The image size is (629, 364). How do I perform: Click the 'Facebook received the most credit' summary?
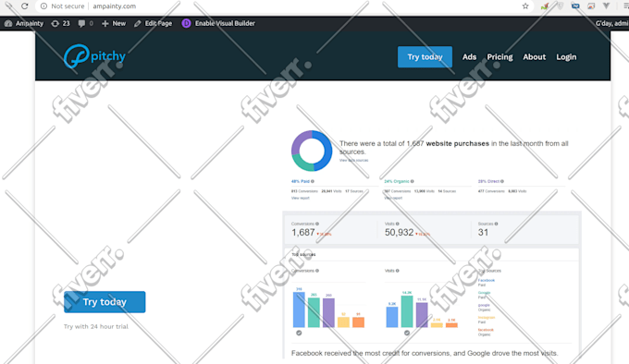[425, 353]
